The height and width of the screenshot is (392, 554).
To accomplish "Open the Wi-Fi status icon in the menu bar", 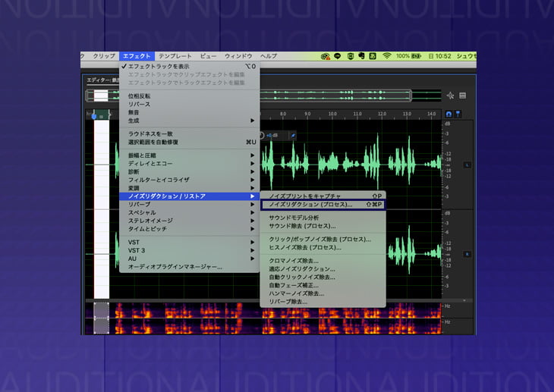I will pyautogui.click(x=386, y=56).
